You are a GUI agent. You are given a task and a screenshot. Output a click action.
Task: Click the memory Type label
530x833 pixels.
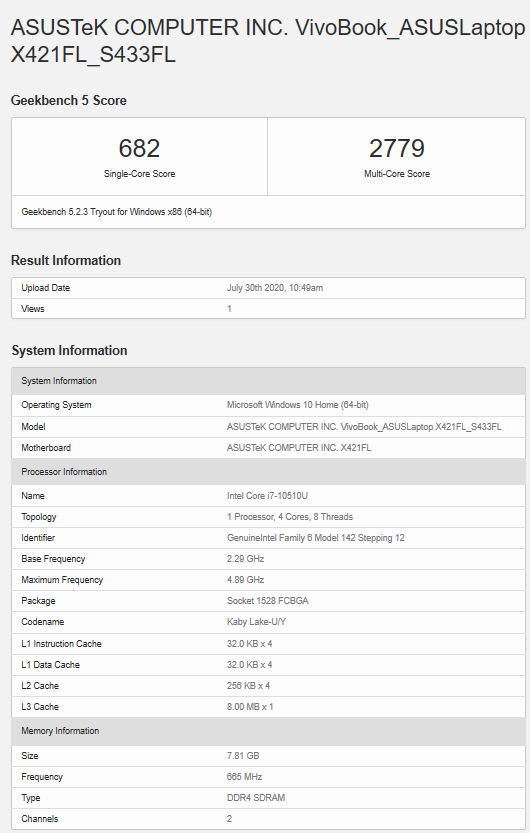[x=31, y=798]
